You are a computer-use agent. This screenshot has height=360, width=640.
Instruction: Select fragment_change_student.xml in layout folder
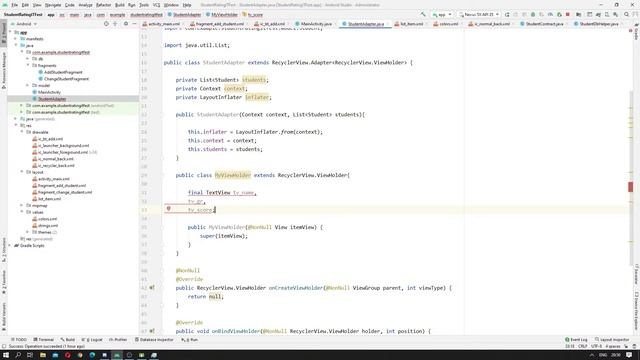click(x=62, y=192)
